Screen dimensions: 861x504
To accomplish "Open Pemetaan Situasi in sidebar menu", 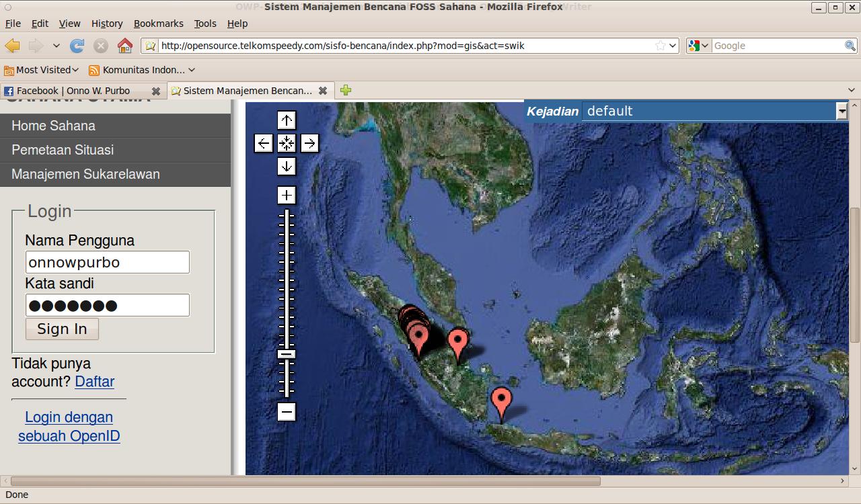I will (63, 150).
